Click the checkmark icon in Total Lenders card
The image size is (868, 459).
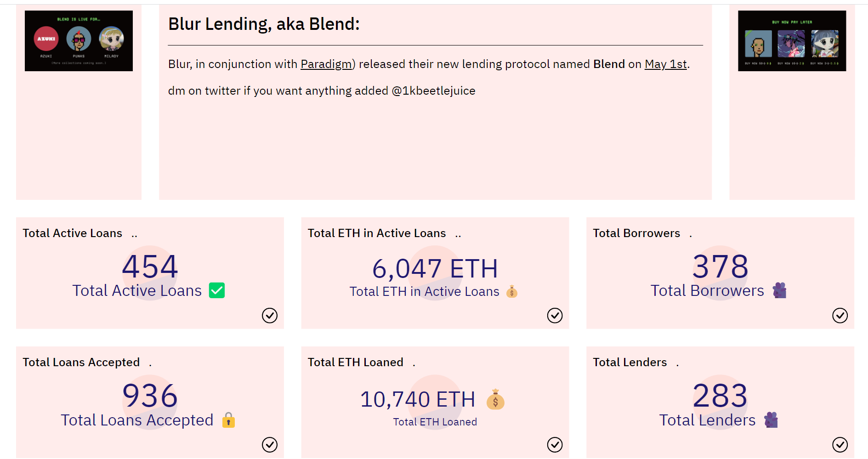[x=840, y=445]
